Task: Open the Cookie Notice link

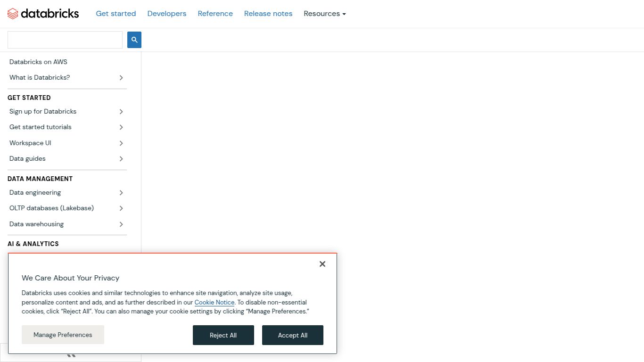Action: [214, 302]
